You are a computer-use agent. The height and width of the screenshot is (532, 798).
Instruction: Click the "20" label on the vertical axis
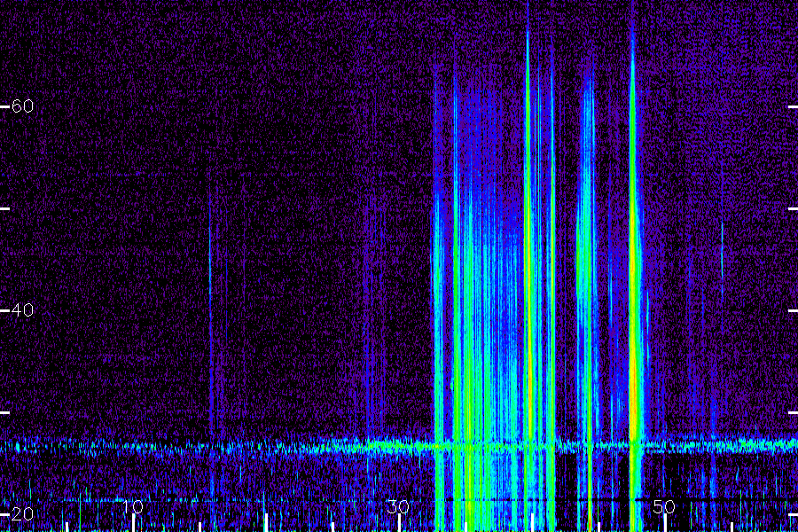[x=22, y=513]
